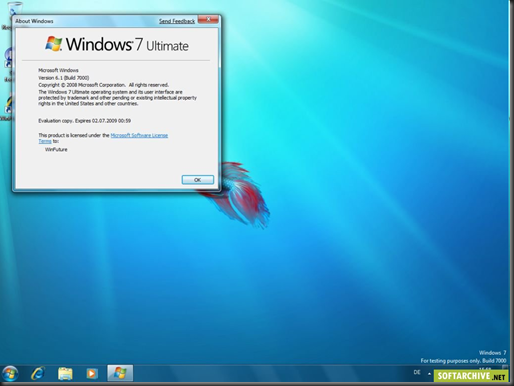514x386 pixels.
Task: Launch Internet Explorer from taskbar
Action: (38, 373)
